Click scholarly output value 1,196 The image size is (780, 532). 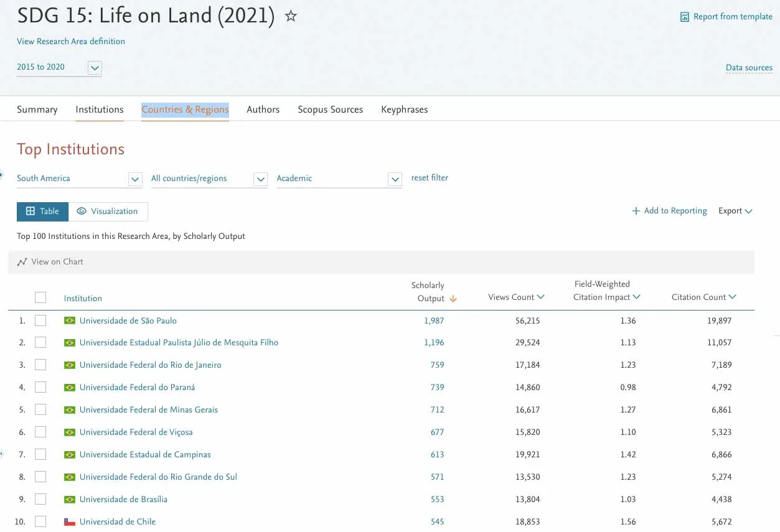pos(434,342)
